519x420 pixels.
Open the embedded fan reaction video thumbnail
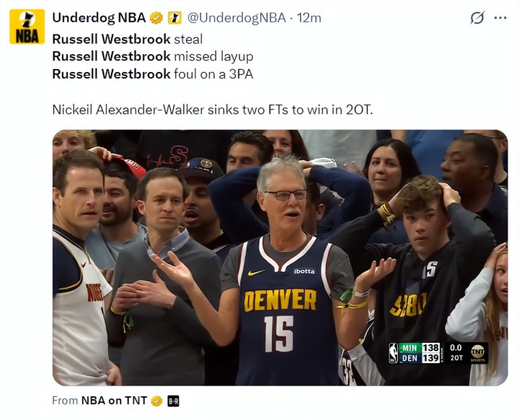[x=280, y=258]
